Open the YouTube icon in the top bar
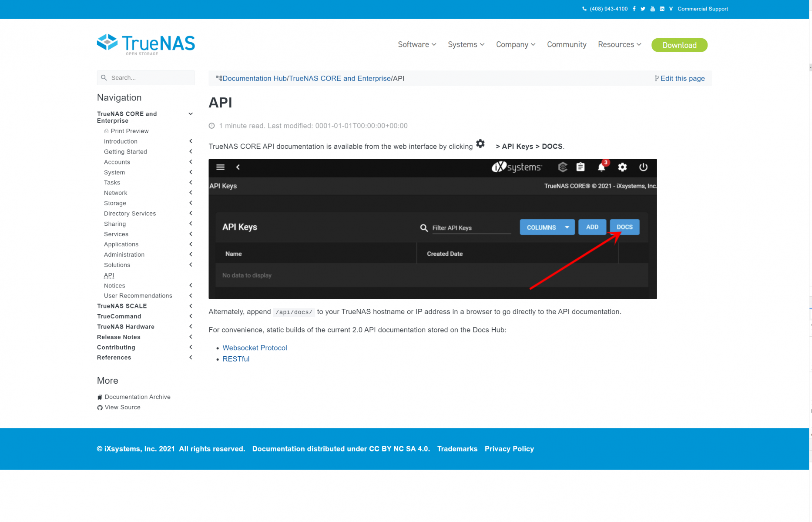812x522 pixels. 653,9
